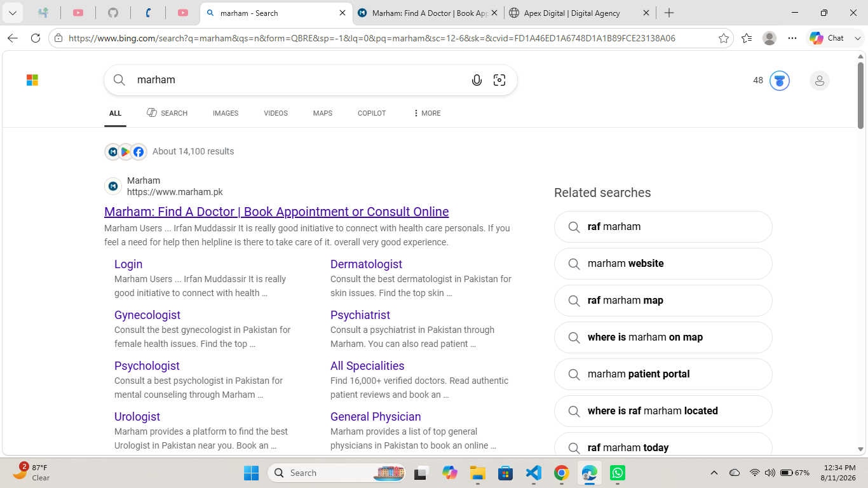The image size is (868, 488).
Task: Open the pinned GitHub tab
Action: (x=113, y=13)
